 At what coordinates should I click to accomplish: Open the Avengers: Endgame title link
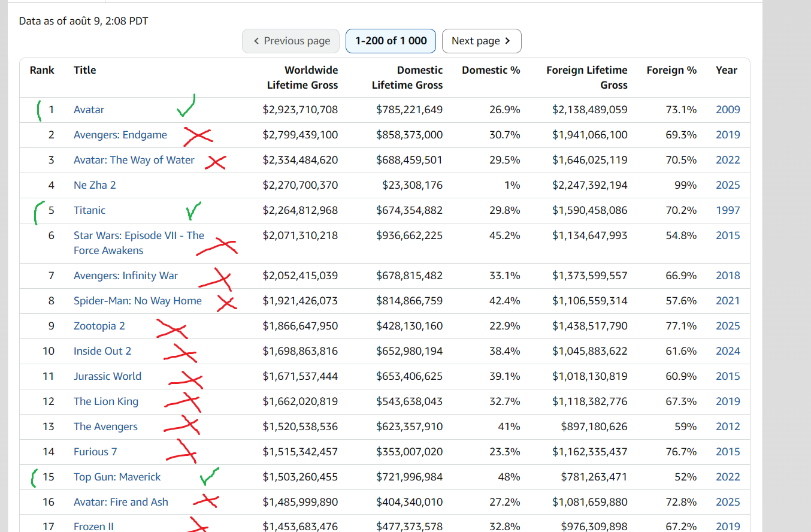pos(120,135)
